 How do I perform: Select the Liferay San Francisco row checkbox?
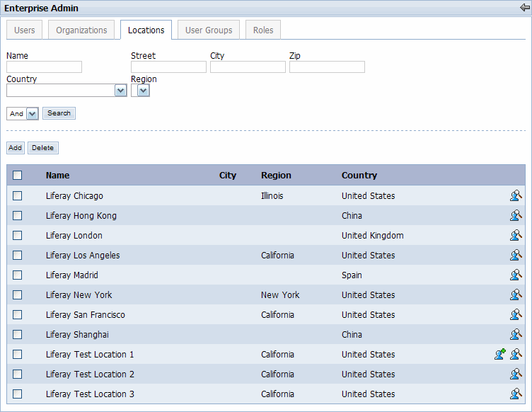[18, 315]
